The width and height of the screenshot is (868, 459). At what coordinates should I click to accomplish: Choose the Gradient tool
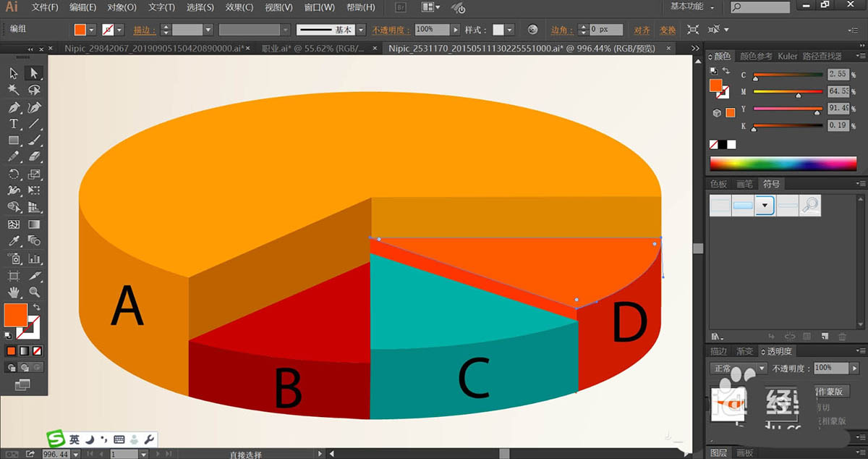pyautogui.click(x=33, y=224)
